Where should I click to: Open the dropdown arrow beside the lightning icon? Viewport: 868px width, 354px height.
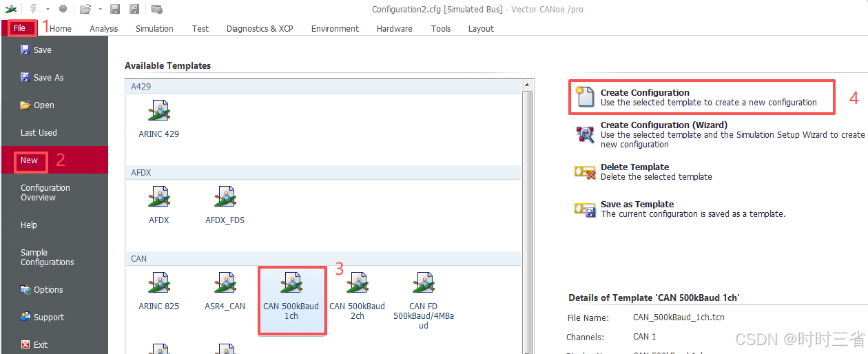(48, 10)
